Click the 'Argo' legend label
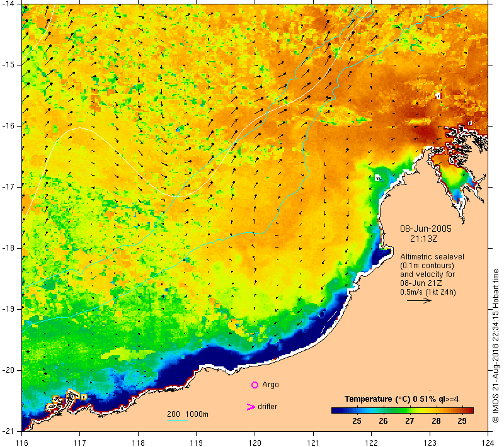 (270, 385)
